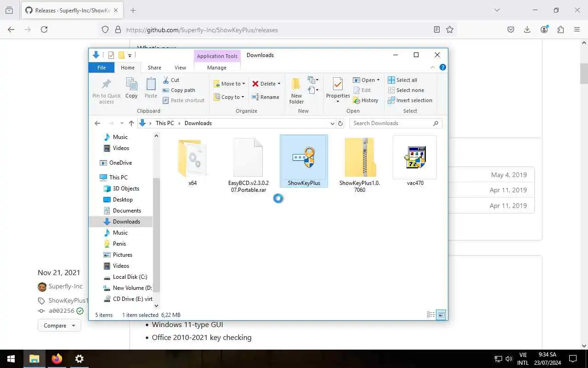
Task: Click Compare button on GitHub page
Action: pos(59,326)
